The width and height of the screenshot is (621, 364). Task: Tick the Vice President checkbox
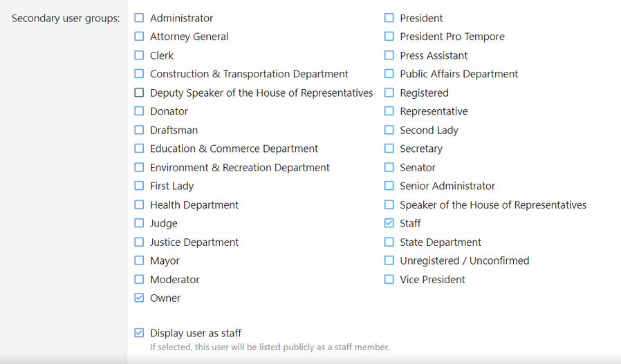coord(389,279)
